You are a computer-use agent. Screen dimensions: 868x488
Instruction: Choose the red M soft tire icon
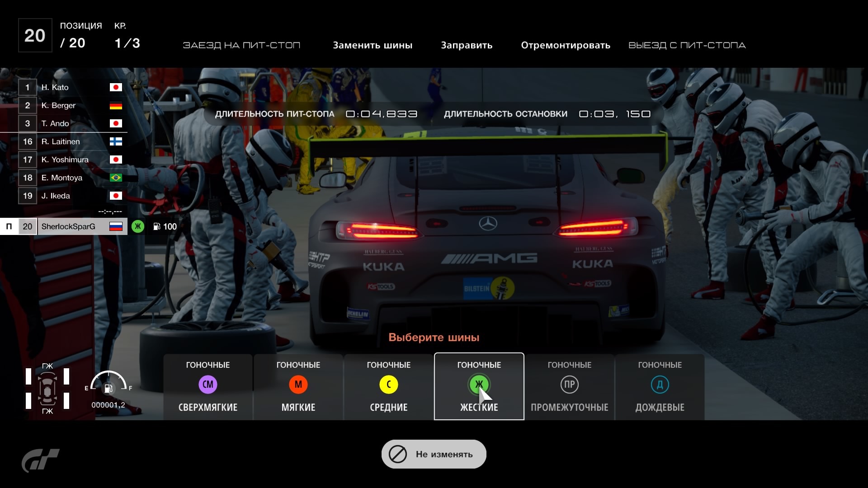[x=298, y=385]
